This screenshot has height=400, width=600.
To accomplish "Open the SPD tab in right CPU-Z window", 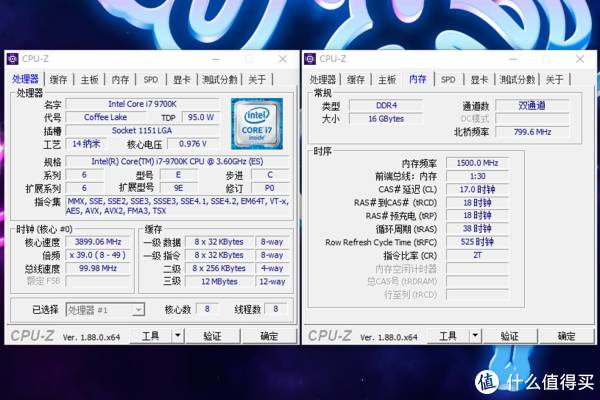I will click(x=448, y=80).
